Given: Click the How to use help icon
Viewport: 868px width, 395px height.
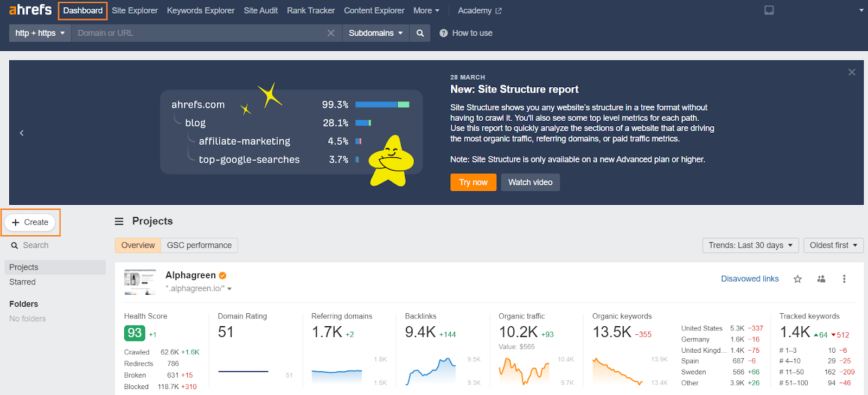Looking at the screenshot, I should pyautogui.click(x=443, y=33).
